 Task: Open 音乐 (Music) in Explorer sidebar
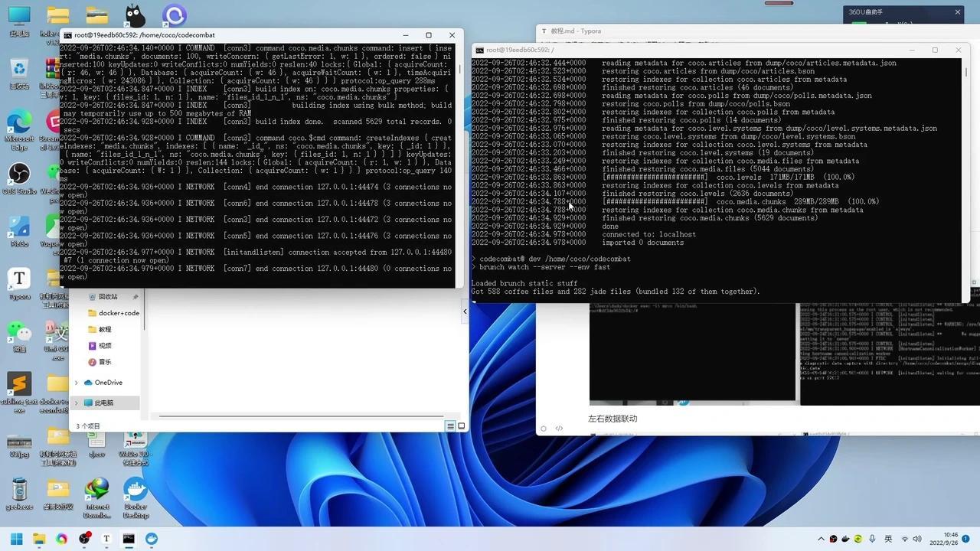pos(104,361)
